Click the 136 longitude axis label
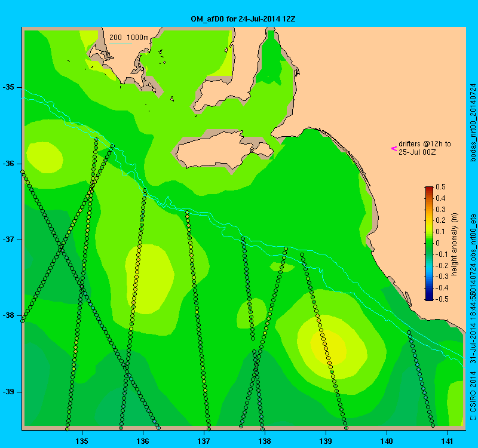 [143, 441]
